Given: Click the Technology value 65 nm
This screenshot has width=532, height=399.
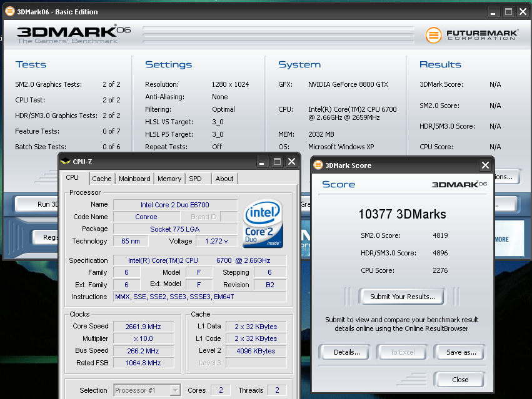Looking at the screenshot, I should click(131, 241).
